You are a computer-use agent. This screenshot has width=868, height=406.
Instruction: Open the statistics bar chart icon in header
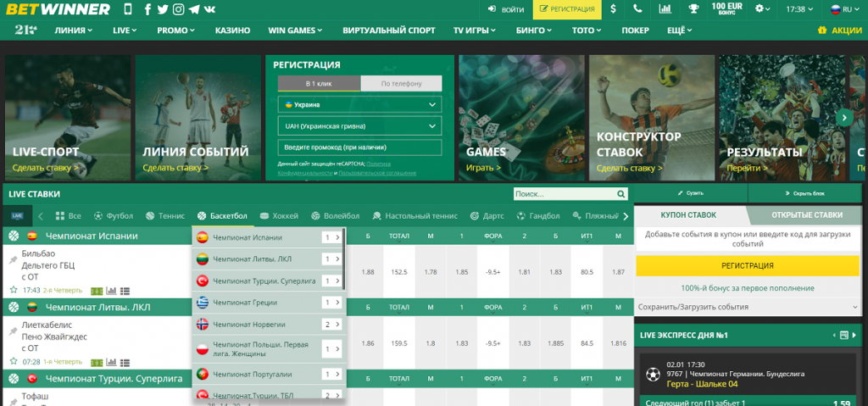pos(665,9)
